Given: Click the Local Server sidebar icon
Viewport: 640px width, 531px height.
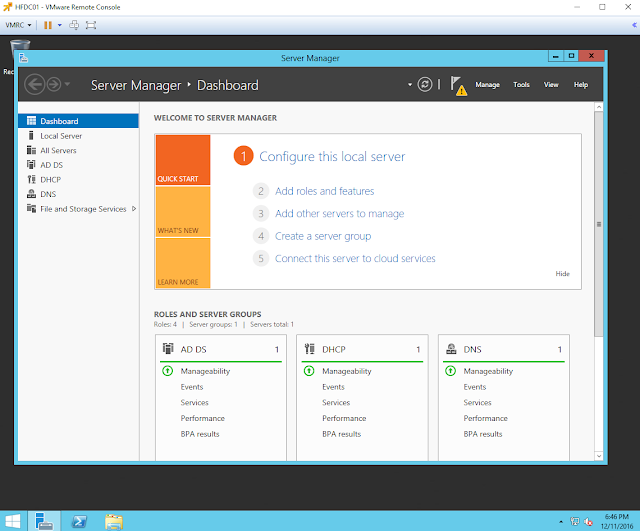Looking at the screenshot, I should 31,135.
